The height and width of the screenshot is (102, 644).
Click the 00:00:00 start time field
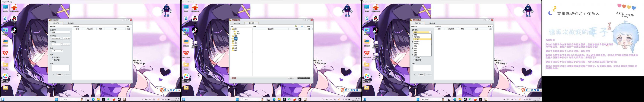[66, 38]
